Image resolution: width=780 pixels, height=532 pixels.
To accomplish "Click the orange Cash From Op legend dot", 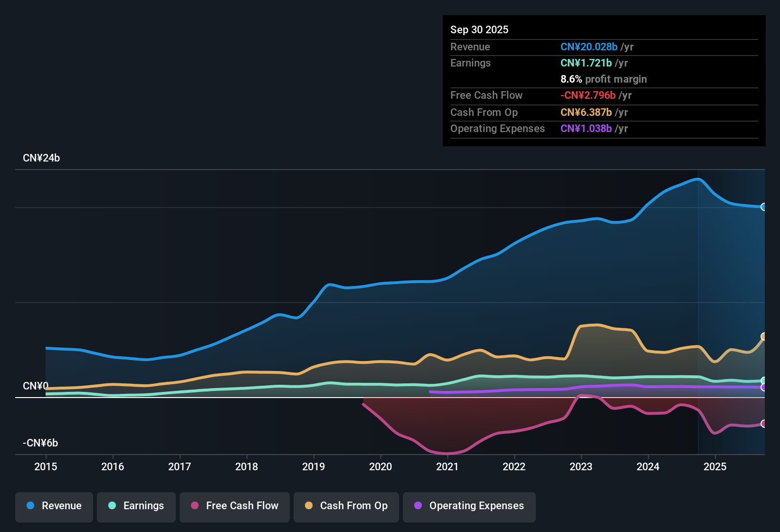I will coord(308,506).
